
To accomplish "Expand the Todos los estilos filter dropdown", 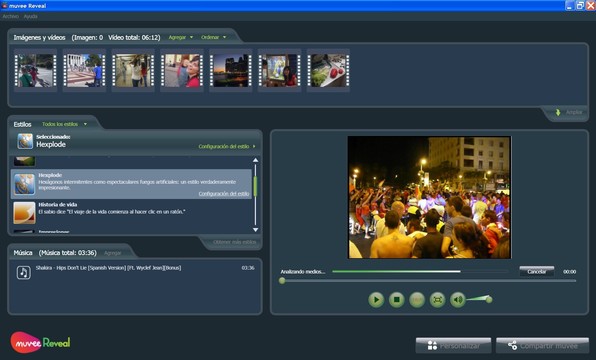I will point(64,124).
